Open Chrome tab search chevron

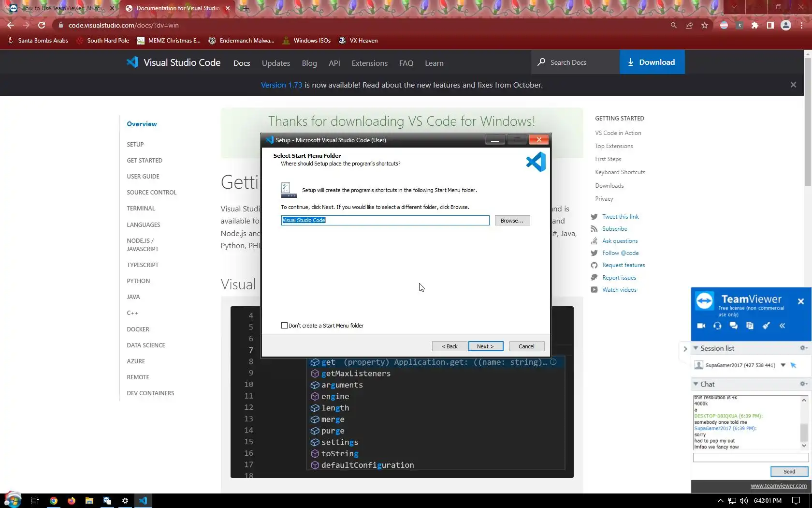tap(734, 7)
